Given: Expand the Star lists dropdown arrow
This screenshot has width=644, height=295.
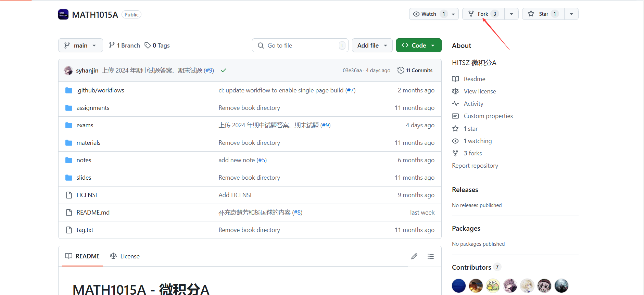Looking at the screenshot, I should [571, 14].
